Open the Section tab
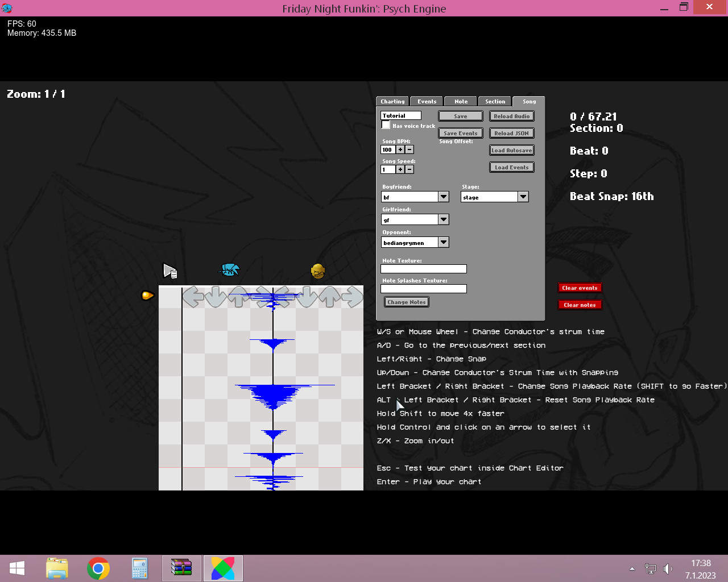Screen dimensions: 728x582 click(495, 102)
